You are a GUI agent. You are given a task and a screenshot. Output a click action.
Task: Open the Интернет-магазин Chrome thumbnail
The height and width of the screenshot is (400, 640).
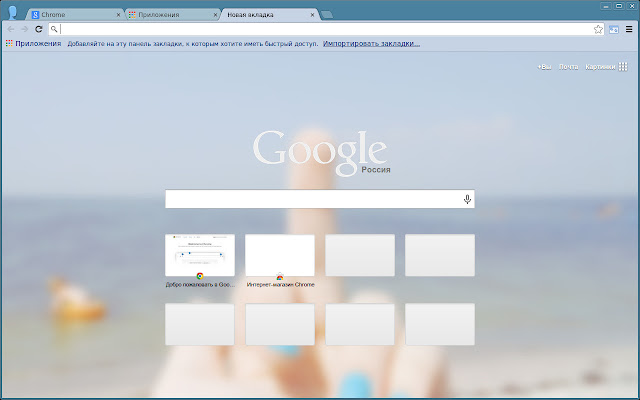pyautogui.click(x=280, y=255)
